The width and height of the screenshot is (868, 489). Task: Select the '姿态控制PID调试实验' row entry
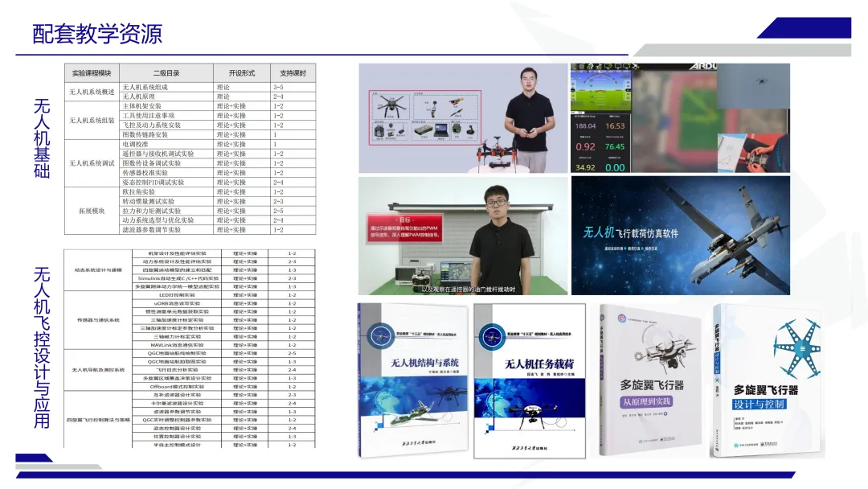click(x=154, y=183)
